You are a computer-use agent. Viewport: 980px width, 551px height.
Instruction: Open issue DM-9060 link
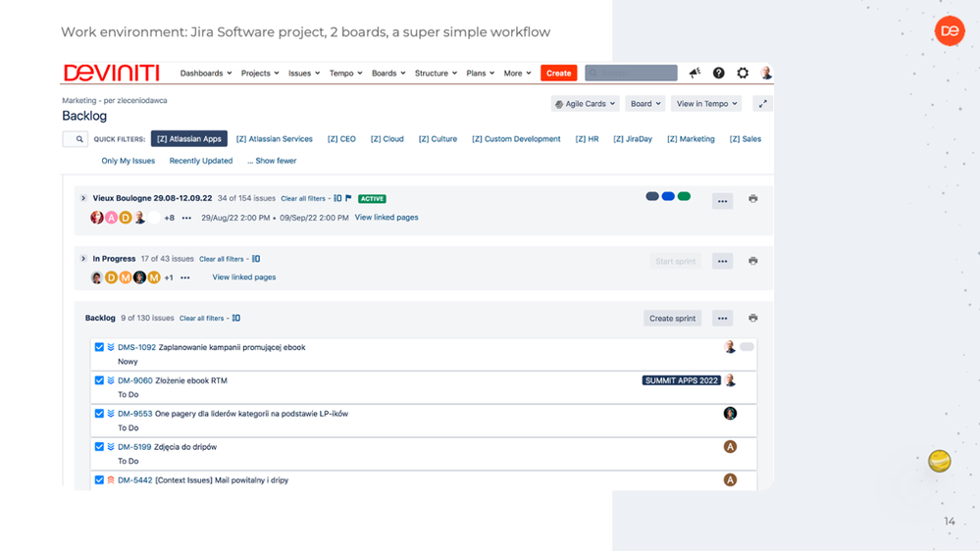coord(135,380)
